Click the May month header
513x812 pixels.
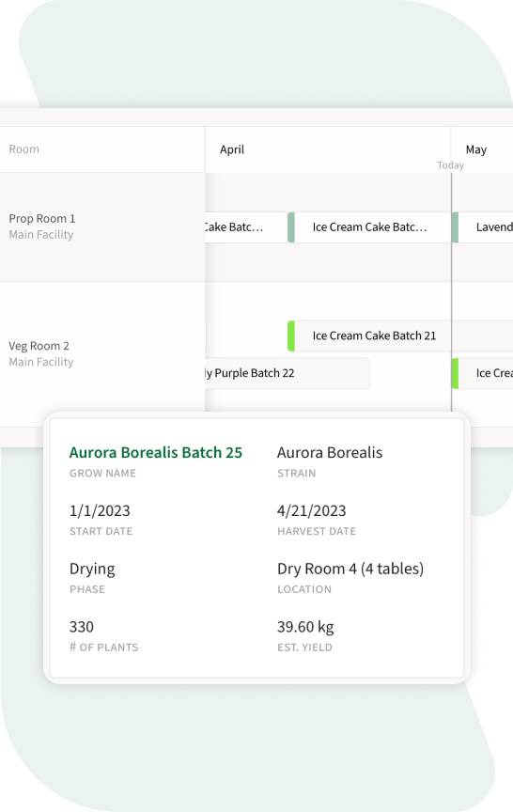click(x=475, y=149)
